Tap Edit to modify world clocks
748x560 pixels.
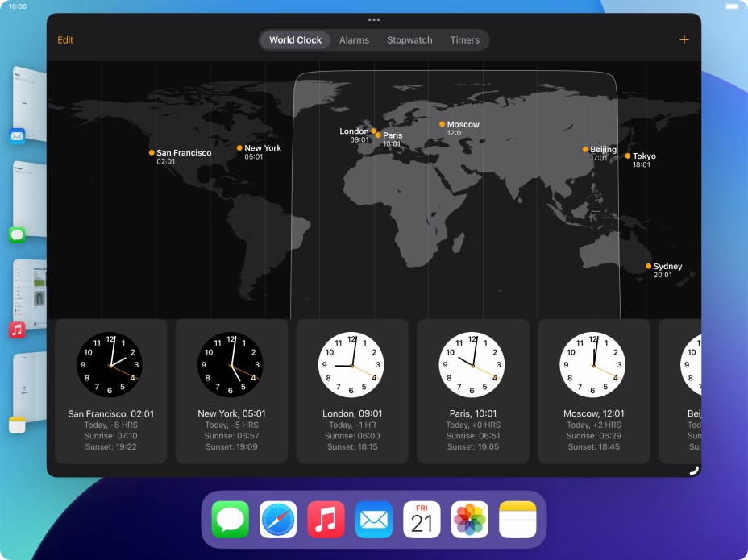pyautogui.click(x=65, y=39)
